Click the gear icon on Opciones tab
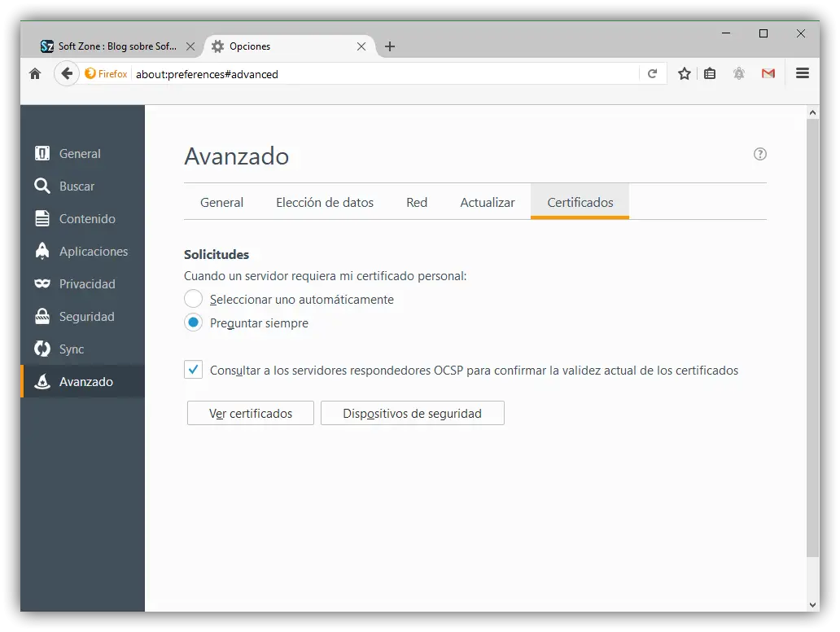Screen dimensions: 840x632 pos(217,46)
